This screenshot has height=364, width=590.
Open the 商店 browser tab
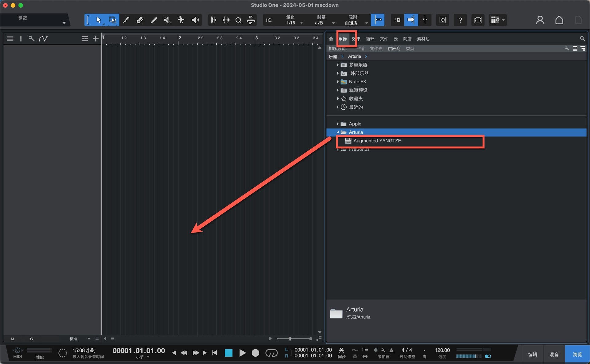click(407, 39)
